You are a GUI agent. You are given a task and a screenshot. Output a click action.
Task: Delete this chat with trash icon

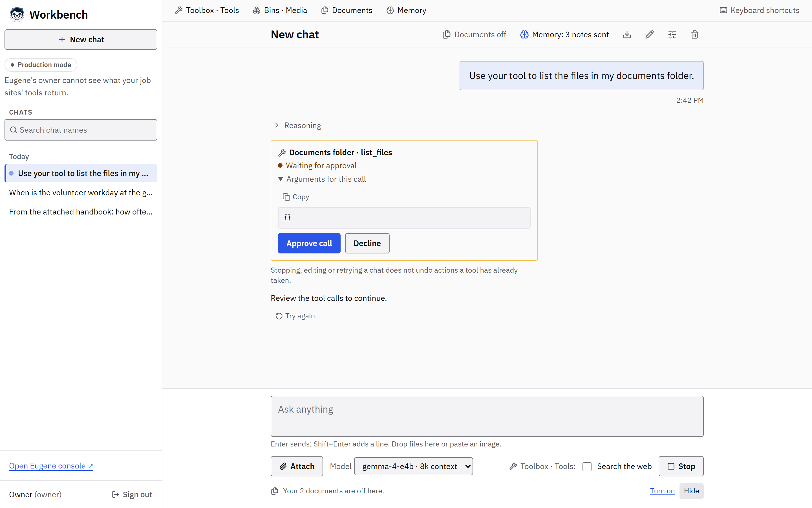694,35
